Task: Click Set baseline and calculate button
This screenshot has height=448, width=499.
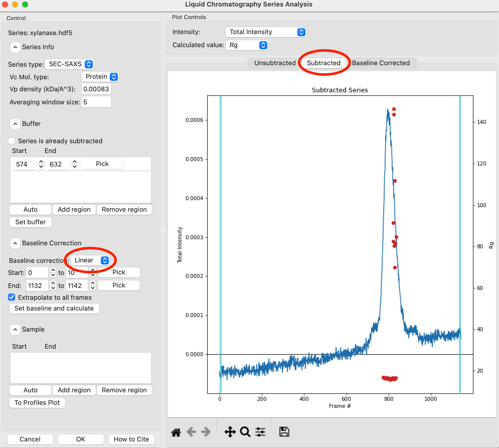Action: 54,308
